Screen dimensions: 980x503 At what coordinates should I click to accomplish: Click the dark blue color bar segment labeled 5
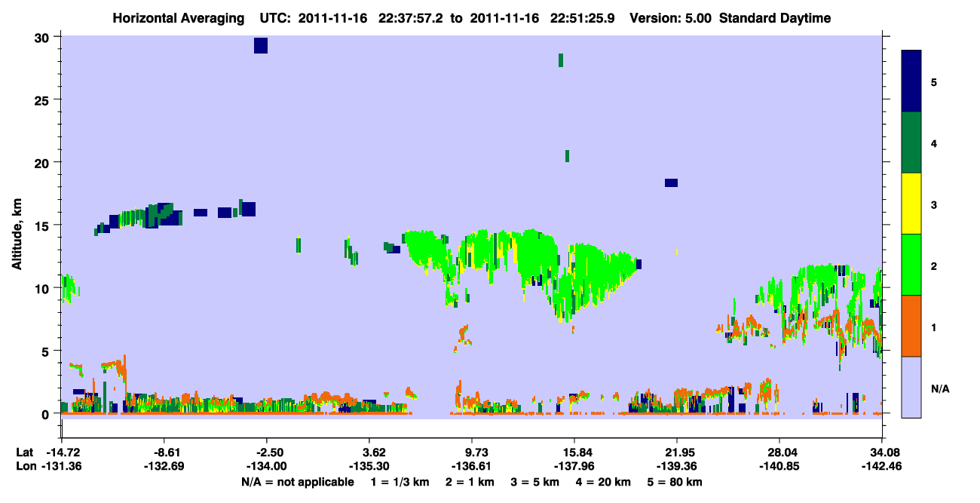pyautogui.click(x=911, y=81)
